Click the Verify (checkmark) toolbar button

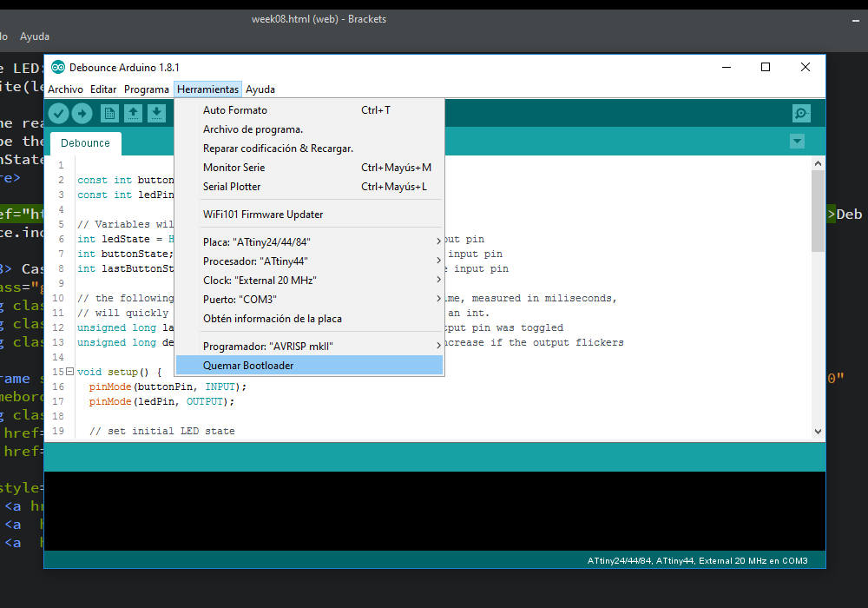59,114
